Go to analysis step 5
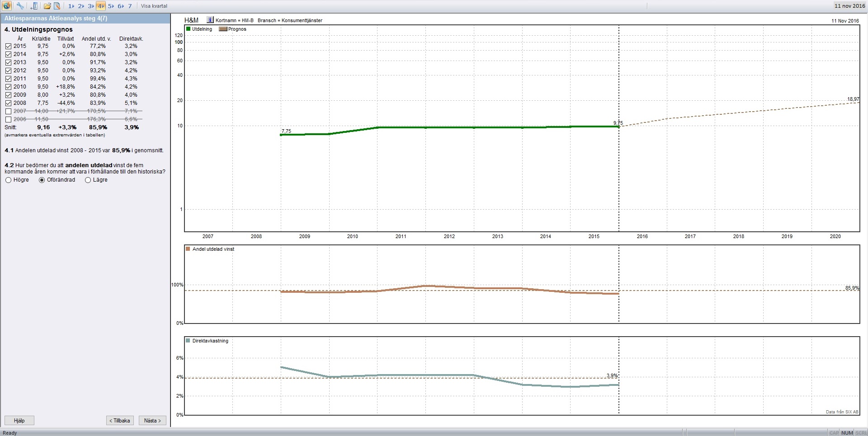 (x=111, y=6)
